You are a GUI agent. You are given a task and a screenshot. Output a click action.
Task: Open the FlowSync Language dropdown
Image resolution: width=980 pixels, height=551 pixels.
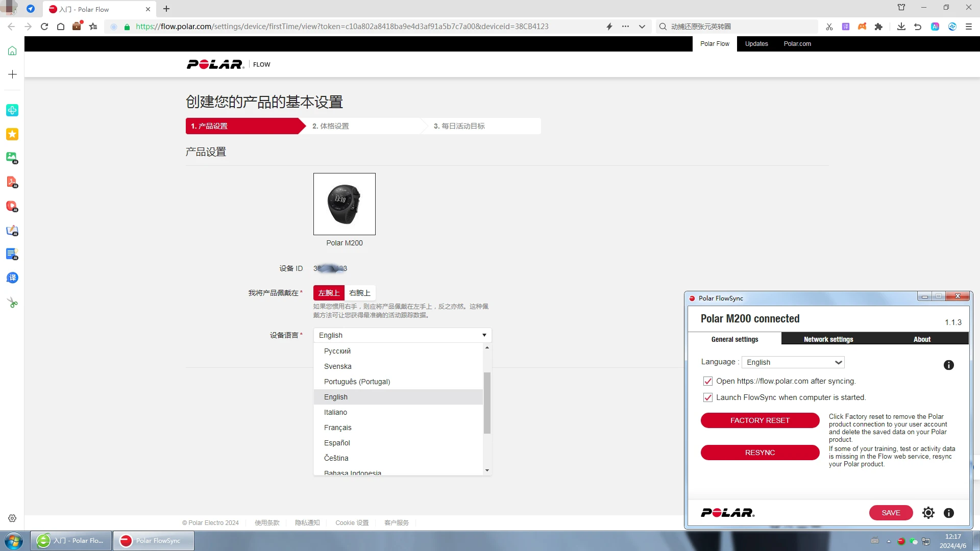(x=793, y=362)
